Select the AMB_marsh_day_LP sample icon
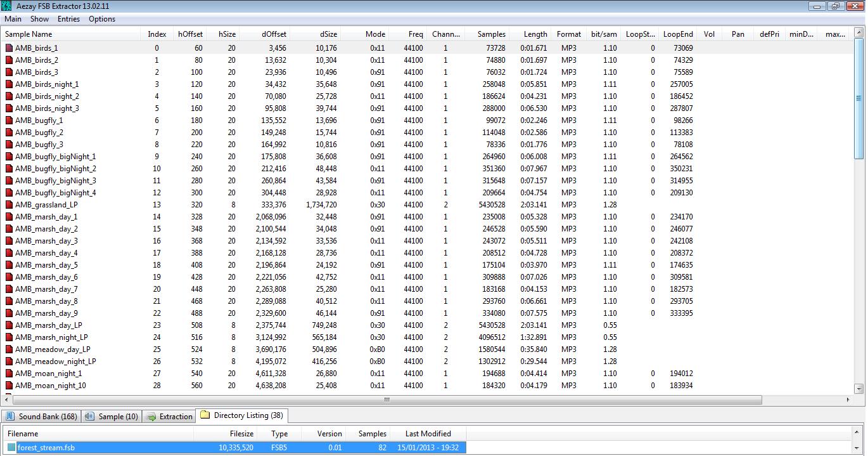This screenshot has height=456, width=868. (9, 325)
